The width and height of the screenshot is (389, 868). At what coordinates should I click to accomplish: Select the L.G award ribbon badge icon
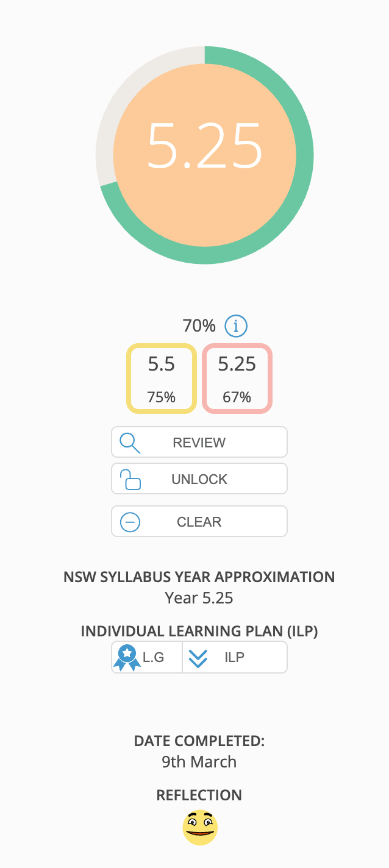[x=127, y=656]
